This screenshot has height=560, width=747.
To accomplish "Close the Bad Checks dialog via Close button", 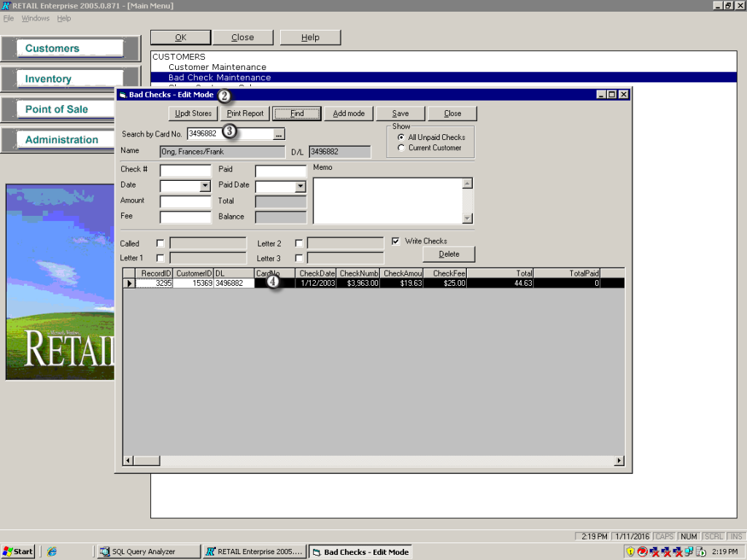I will coord(452,114).
